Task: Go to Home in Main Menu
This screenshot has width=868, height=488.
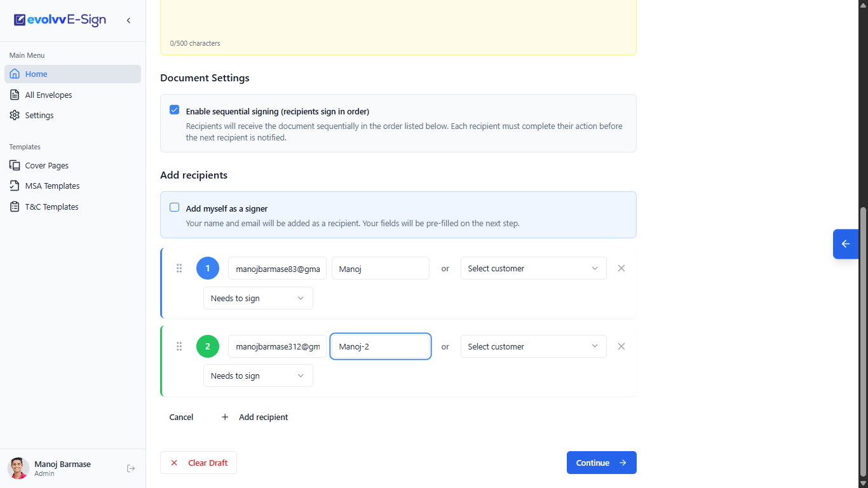Action: pos(72,74)
